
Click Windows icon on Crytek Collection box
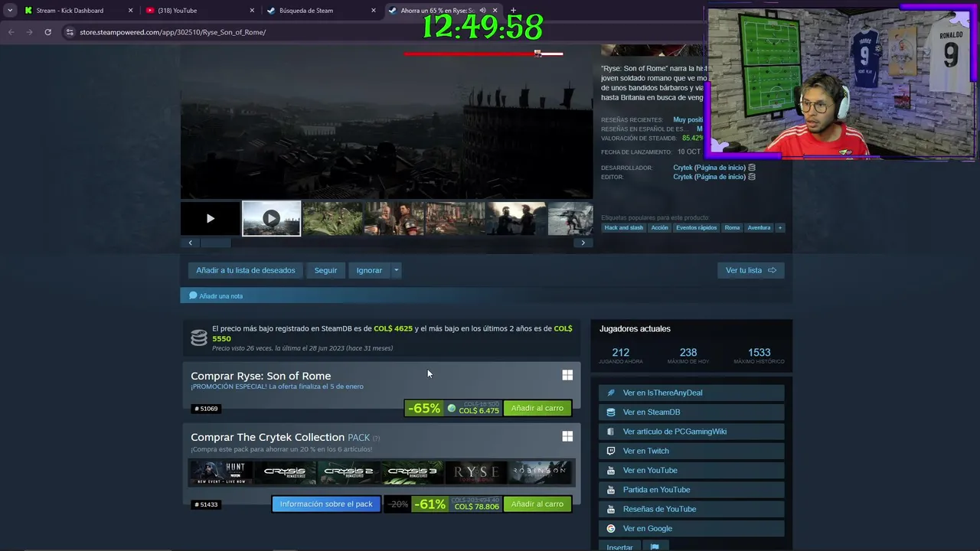pyautogui.click(x=567, y=436)
